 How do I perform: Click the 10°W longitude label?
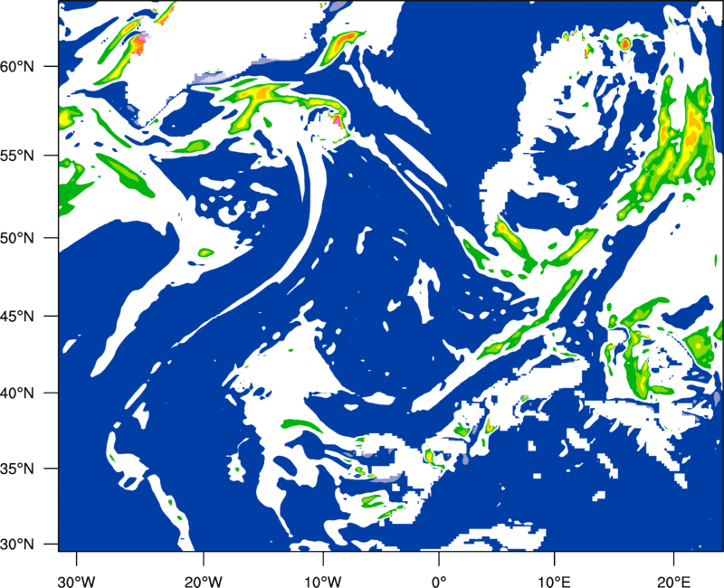point(322,581)
